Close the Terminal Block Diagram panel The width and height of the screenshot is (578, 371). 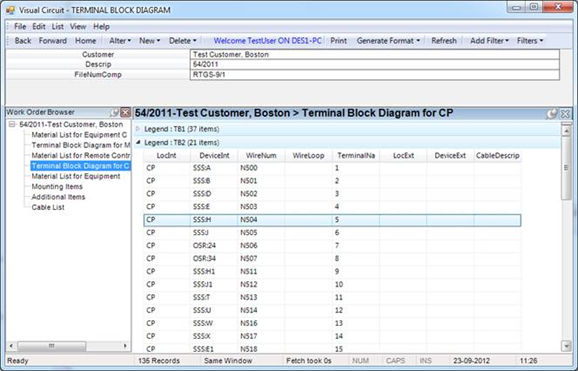pyautogui.click(x=565, y=114)
